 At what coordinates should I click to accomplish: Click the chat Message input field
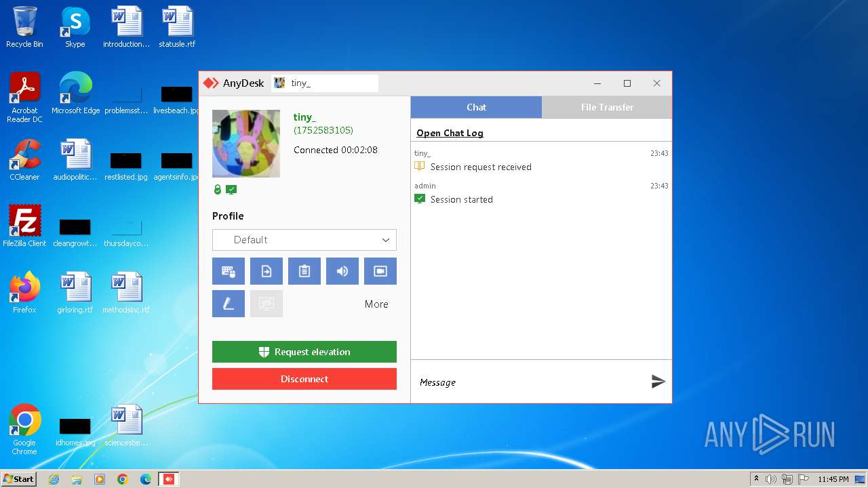(529, 382)
